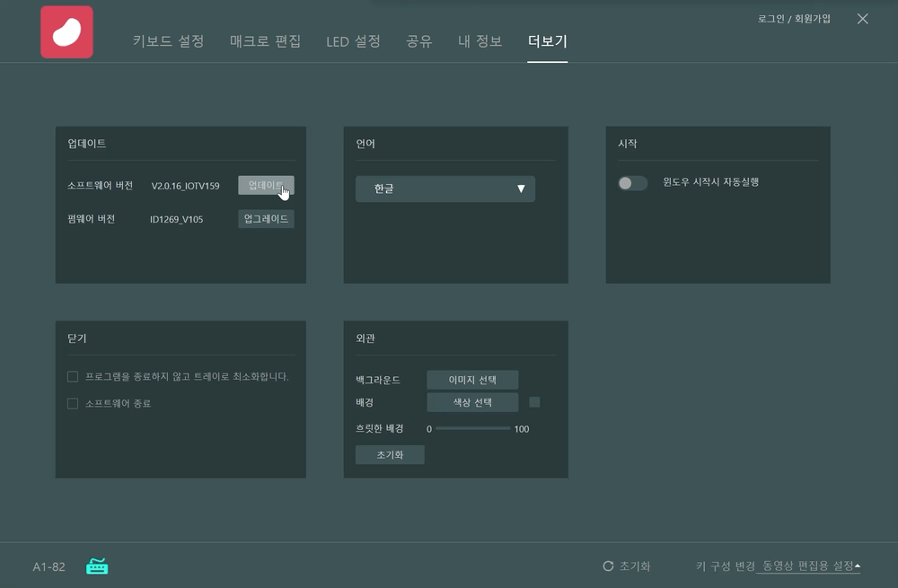Image resolution: width=898 pixels, height=588 pixels.
Task: Check the 소프트웨어 종료 checkbox
Action: [72, 403]
